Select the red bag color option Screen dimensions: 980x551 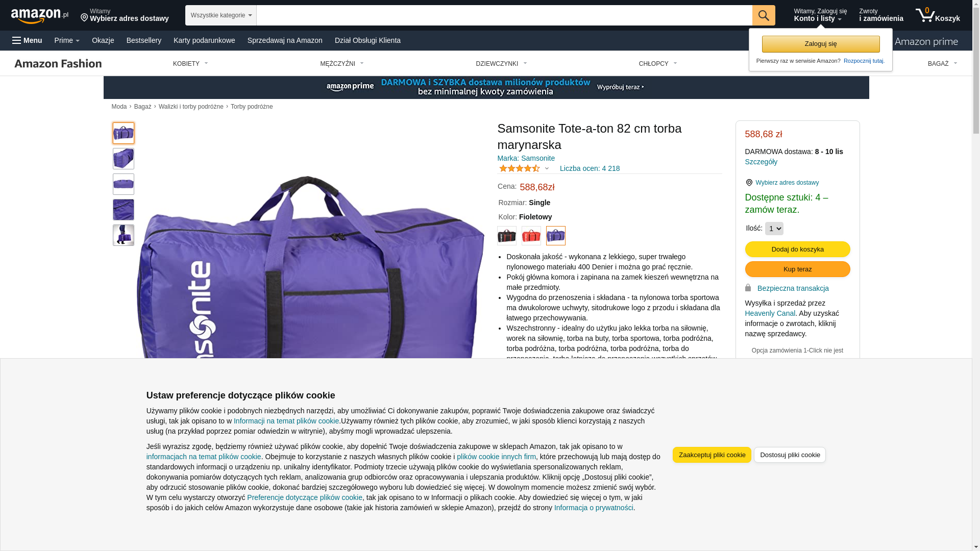(x=531, y=236)
